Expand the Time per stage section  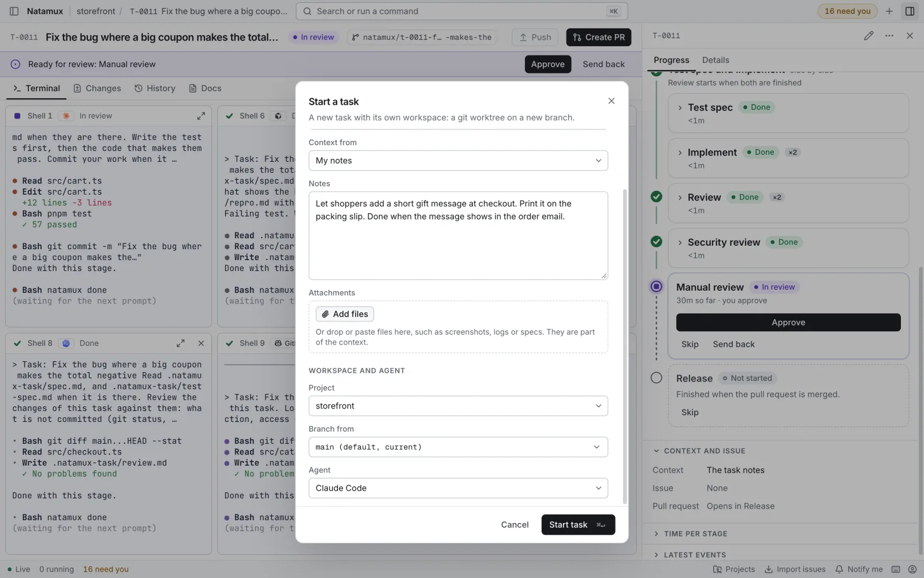click(x=691, y=533)
